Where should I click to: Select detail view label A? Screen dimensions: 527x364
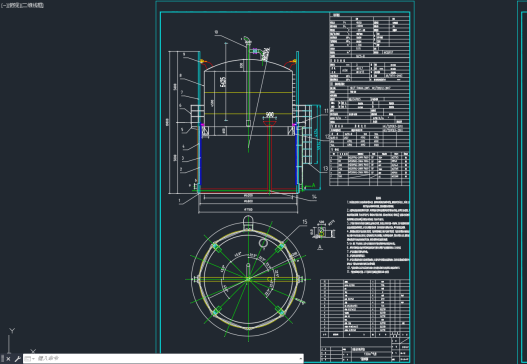tap(320, 247)
